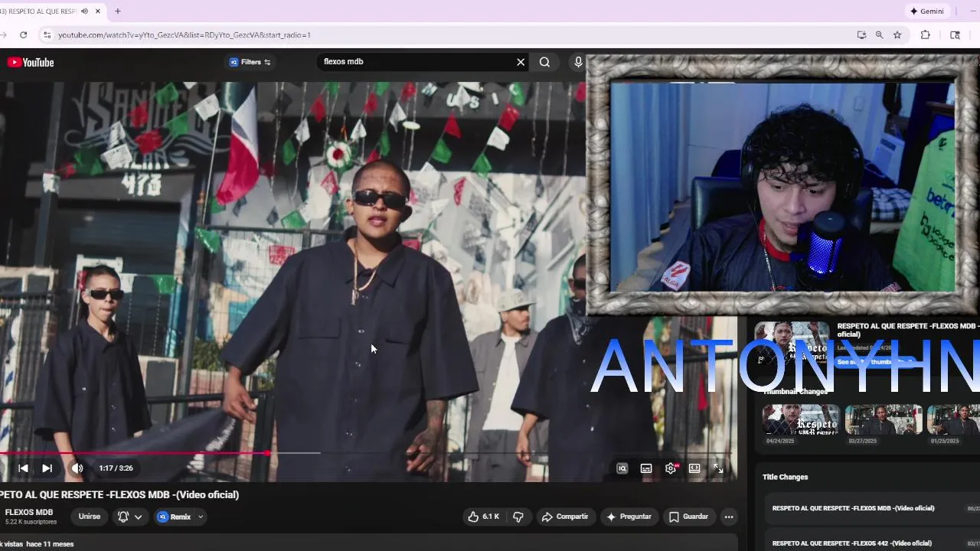
Task: Open notification bell dropdown
Action: point(129,517)
